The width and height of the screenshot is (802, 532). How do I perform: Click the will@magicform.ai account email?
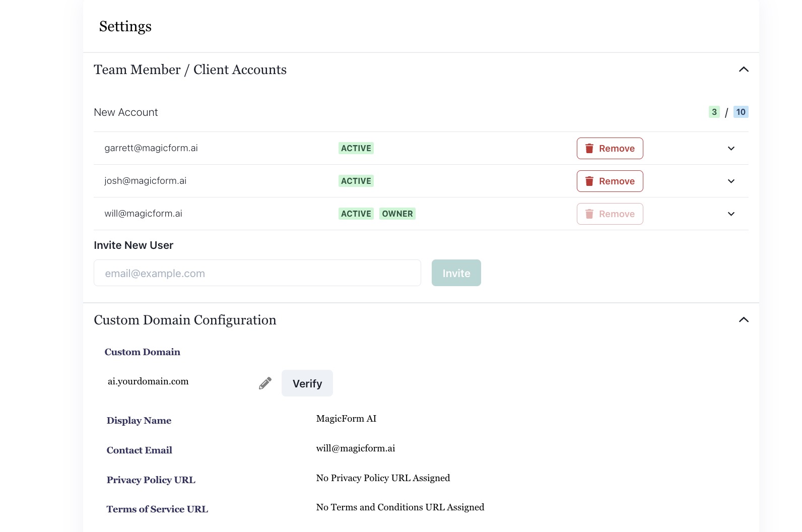143,214
